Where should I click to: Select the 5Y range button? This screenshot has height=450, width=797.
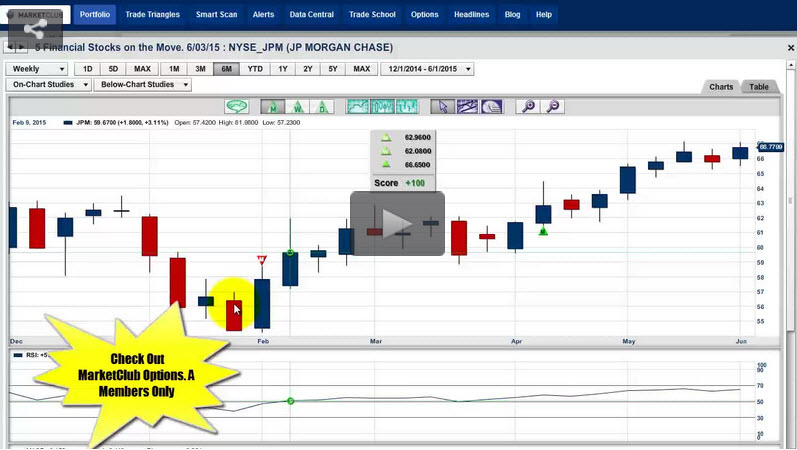[x=333, y=69]
